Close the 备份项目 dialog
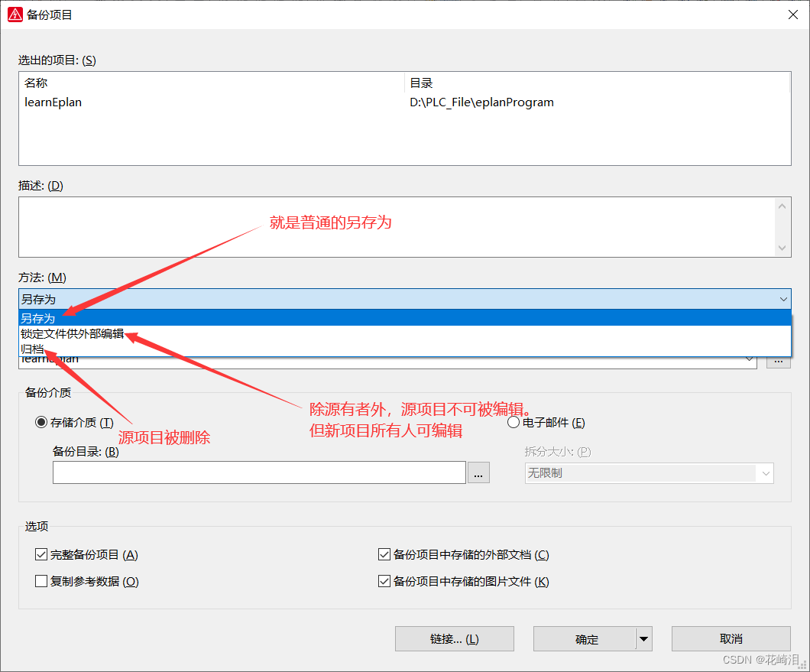The height and width of the screenshot is (672, 810). pyautogui.click(x=793, y=15)
